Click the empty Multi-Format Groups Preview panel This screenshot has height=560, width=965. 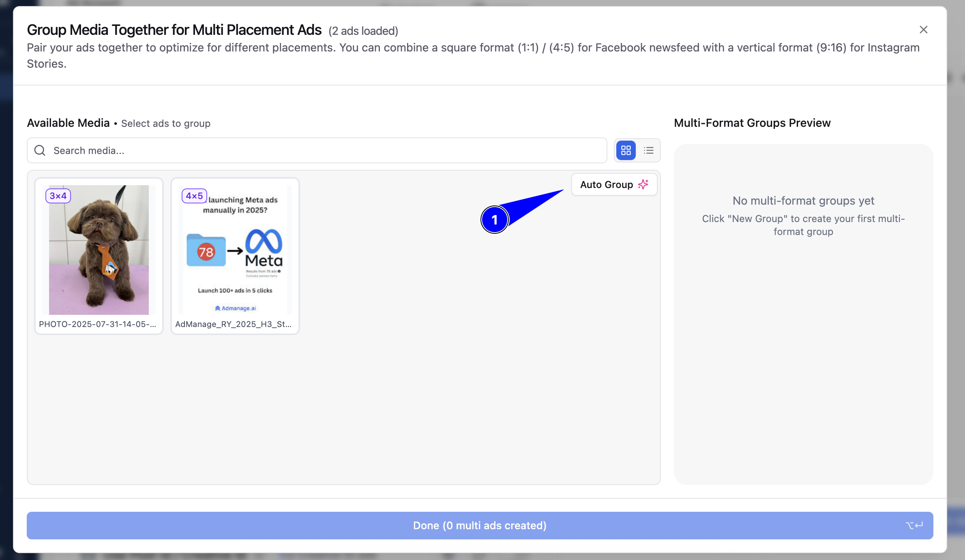(x=803, y=314)
